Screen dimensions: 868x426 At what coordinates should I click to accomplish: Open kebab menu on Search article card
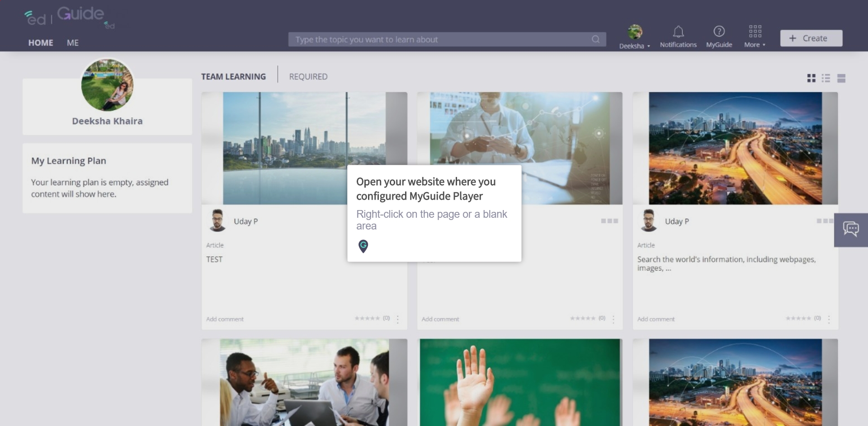[x=829, y=319]
